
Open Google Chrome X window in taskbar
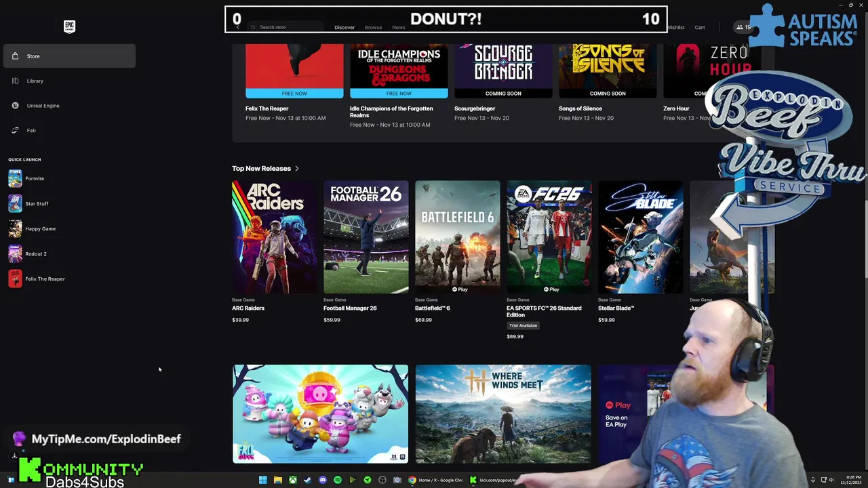pos(435,480)
